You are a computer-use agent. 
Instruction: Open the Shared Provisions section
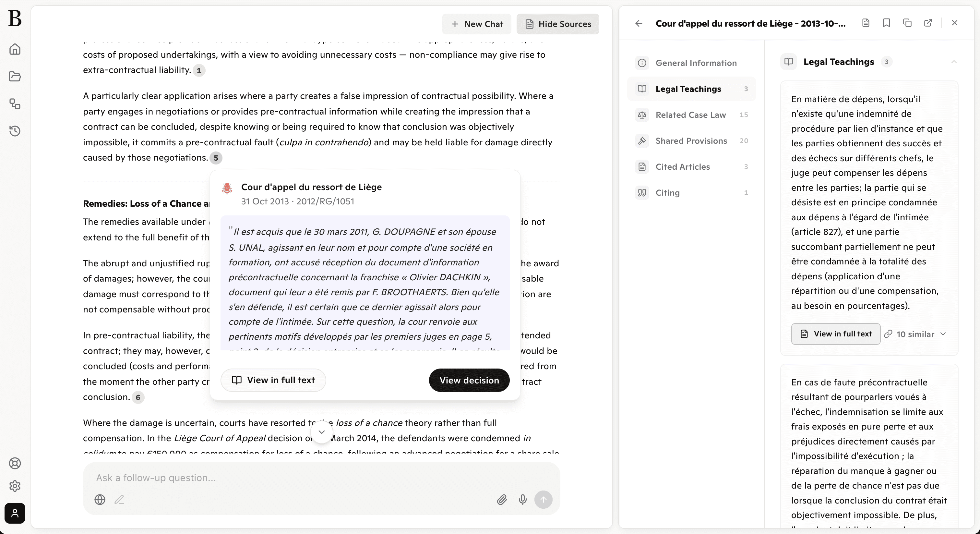[x=691, y=141]
